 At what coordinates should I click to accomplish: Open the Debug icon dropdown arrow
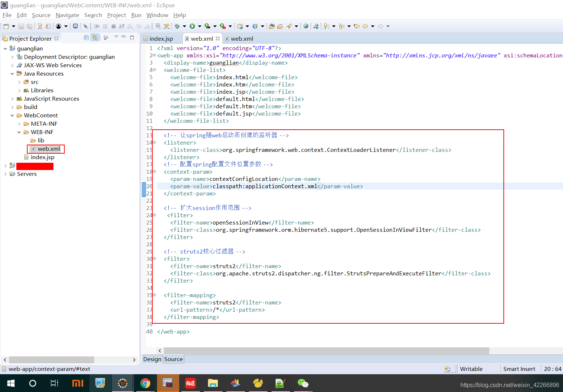[x=184, y=26]
